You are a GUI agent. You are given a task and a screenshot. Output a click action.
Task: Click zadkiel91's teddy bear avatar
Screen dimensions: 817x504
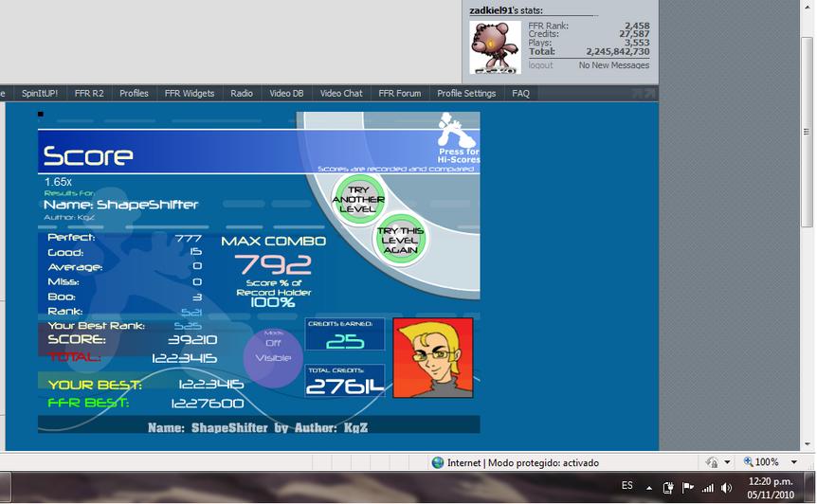(495, 47)
